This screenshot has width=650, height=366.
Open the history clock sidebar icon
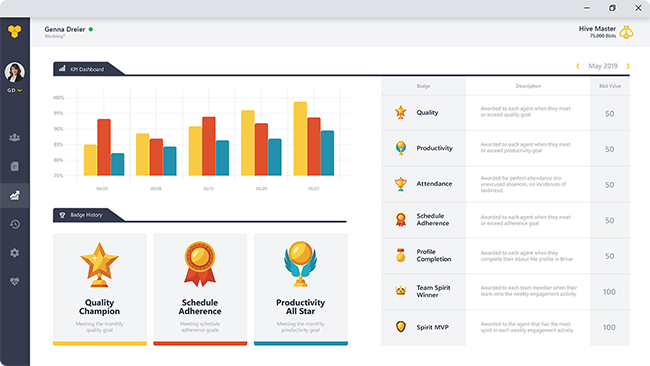[x=15, y=224]
